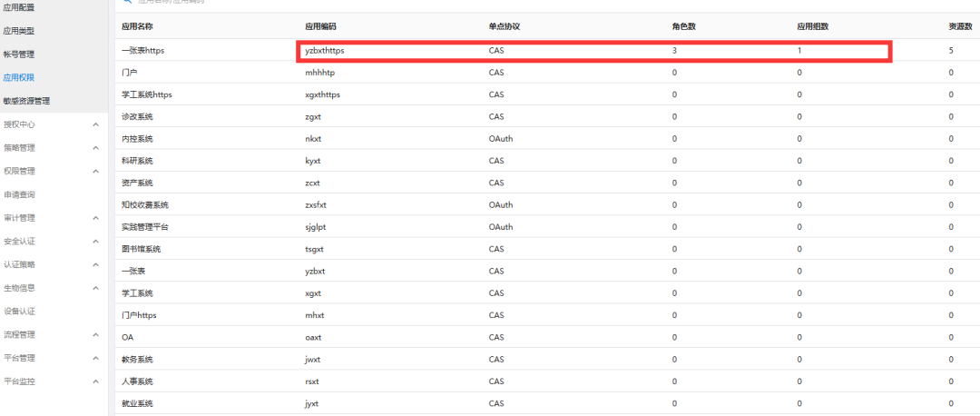Click the tsgxt application code

coord(314,249)
